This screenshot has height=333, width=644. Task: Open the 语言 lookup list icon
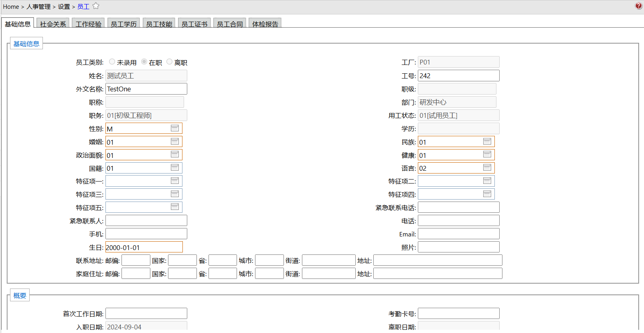click(x=487, y=168)
